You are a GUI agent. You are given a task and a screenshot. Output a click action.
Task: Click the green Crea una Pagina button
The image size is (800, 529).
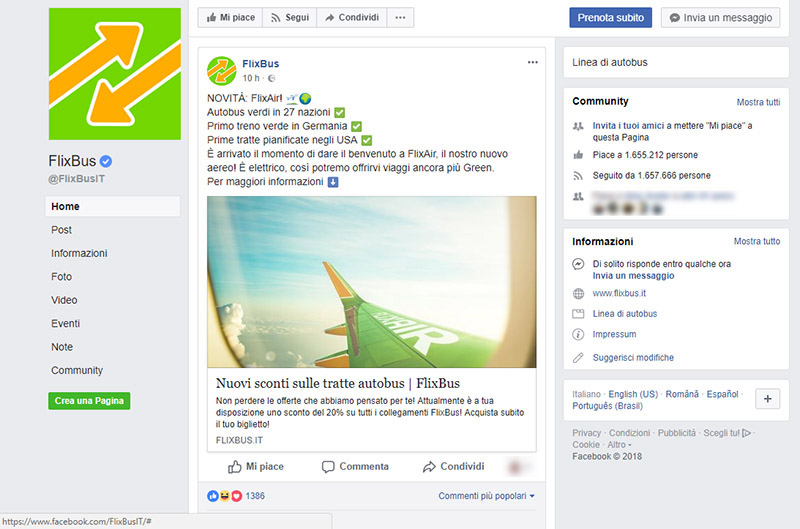coord(89,401)
